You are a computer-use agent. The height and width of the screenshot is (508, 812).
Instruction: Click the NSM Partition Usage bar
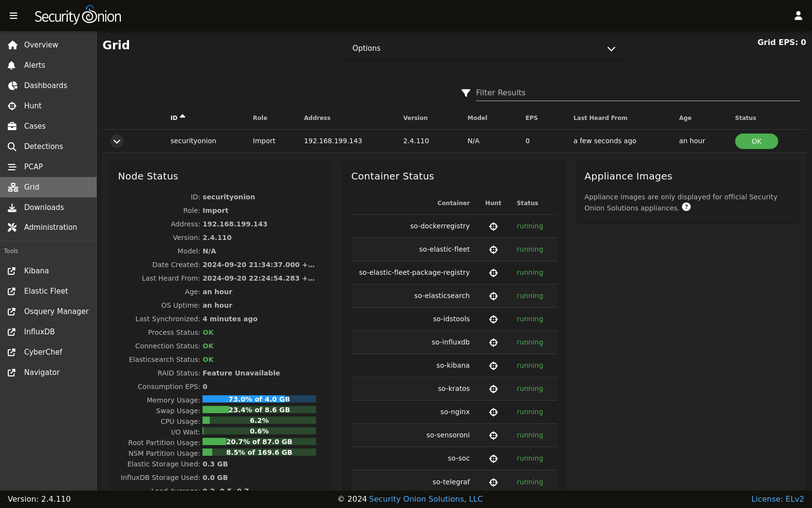[259, 452]
